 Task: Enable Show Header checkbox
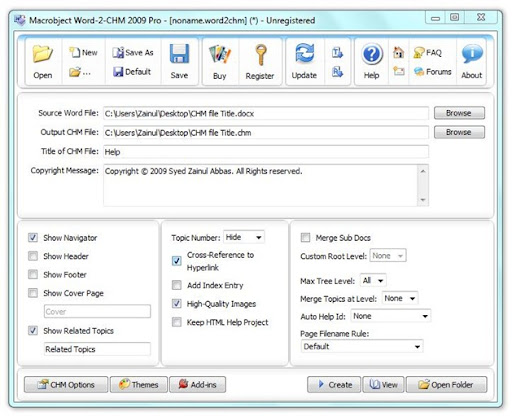pyautogui.click(x=33, y=256)
